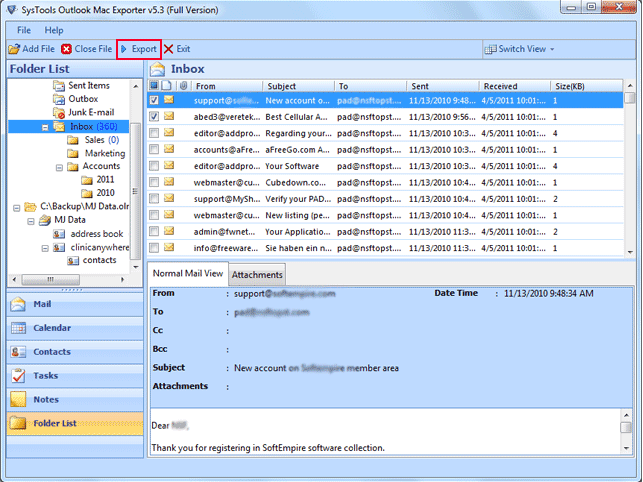643x482 pixels.
Task: Click the Folder List tree scroll up arrow
Action: 136,86
